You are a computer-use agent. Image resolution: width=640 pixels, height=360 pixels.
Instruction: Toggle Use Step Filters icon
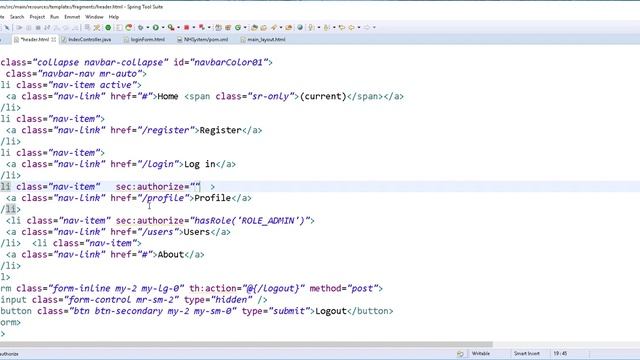[x=97, y=27]
